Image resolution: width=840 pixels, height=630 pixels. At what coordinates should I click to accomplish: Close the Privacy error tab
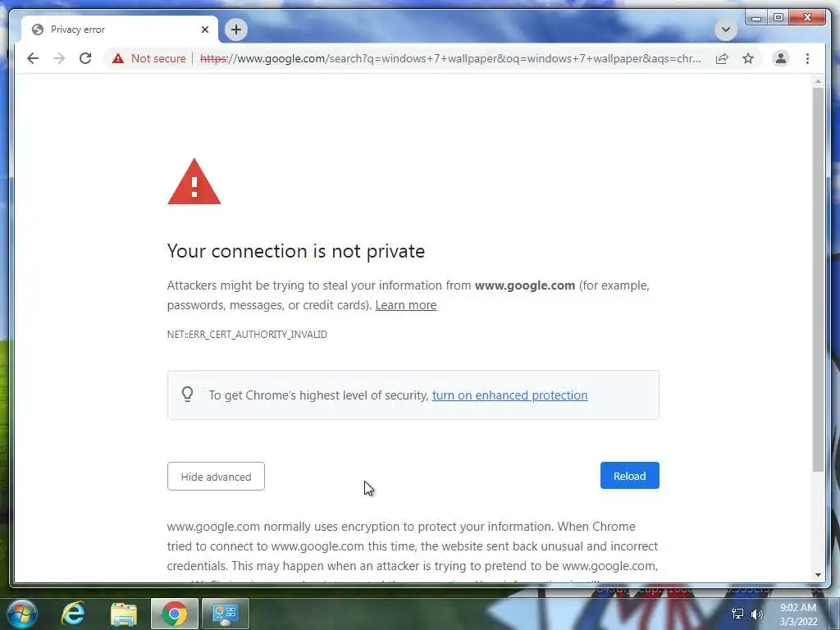[204, 30]
